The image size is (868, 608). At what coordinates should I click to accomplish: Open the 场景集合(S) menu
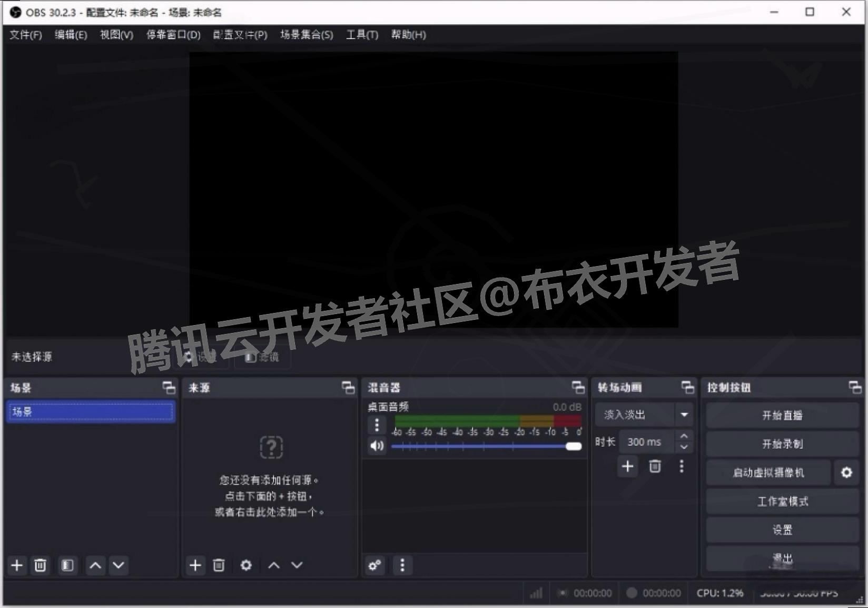tap(307, 35)
